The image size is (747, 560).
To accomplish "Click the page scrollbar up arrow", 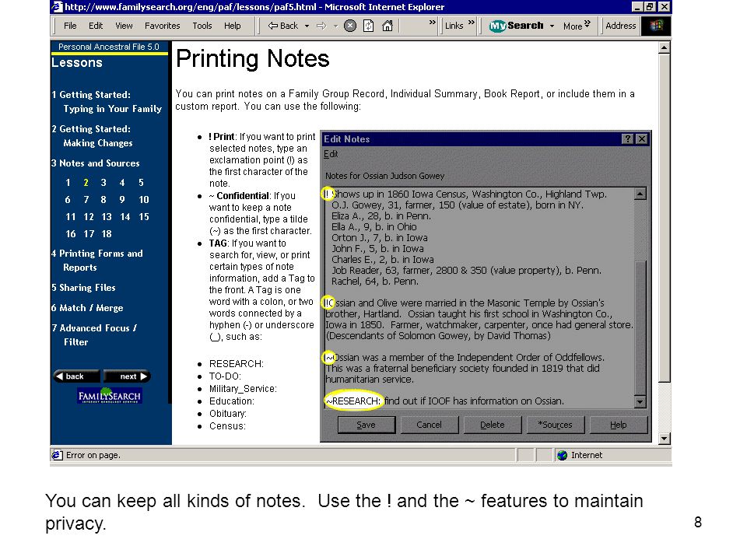I will coord(664,47).
